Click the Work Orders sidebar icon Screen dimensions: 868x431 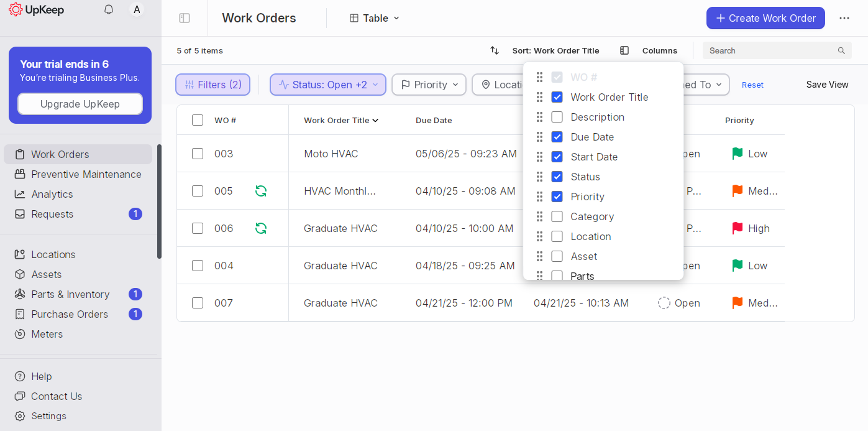tap(19, 154)
